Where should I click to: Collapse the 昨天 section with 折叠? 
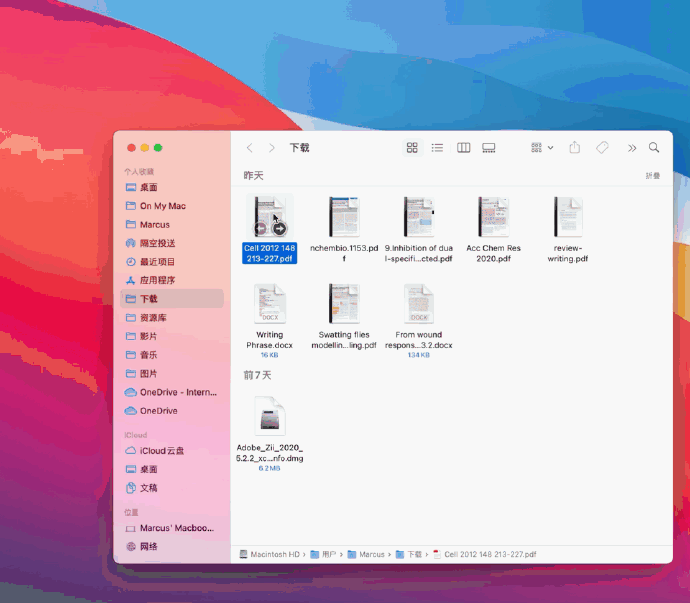[x=653, y=176]
